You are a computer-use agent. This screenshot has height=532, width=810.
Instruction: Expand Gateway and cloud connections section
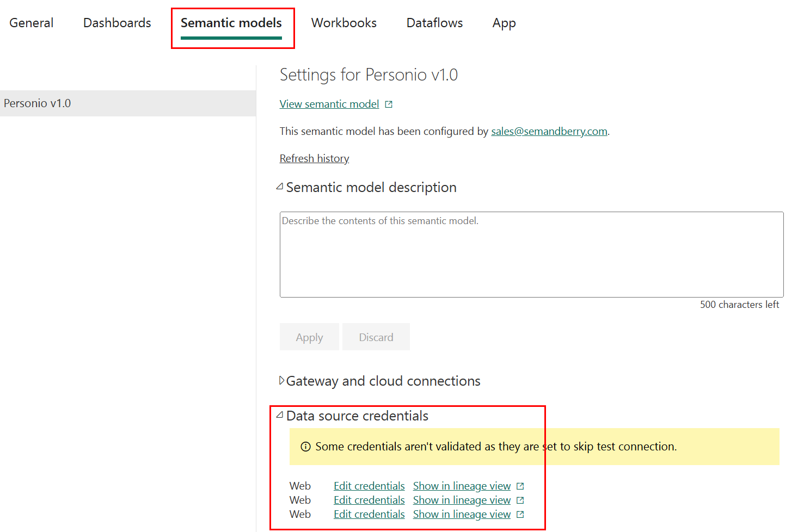[x=281, y=381]
